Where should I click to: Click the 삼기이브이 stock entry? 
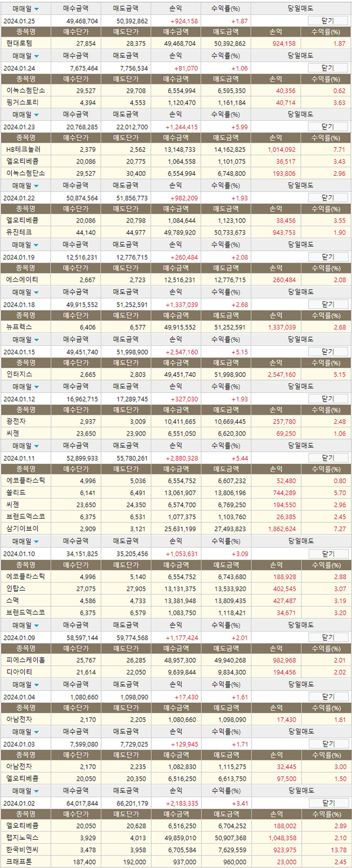[22, 529]
